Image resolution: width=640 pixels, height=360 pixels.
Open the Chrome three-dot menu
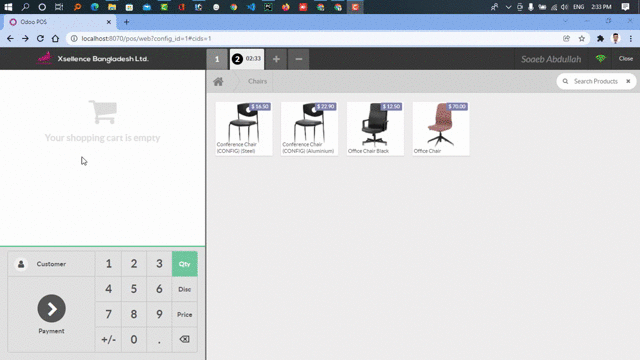(631, 38)
